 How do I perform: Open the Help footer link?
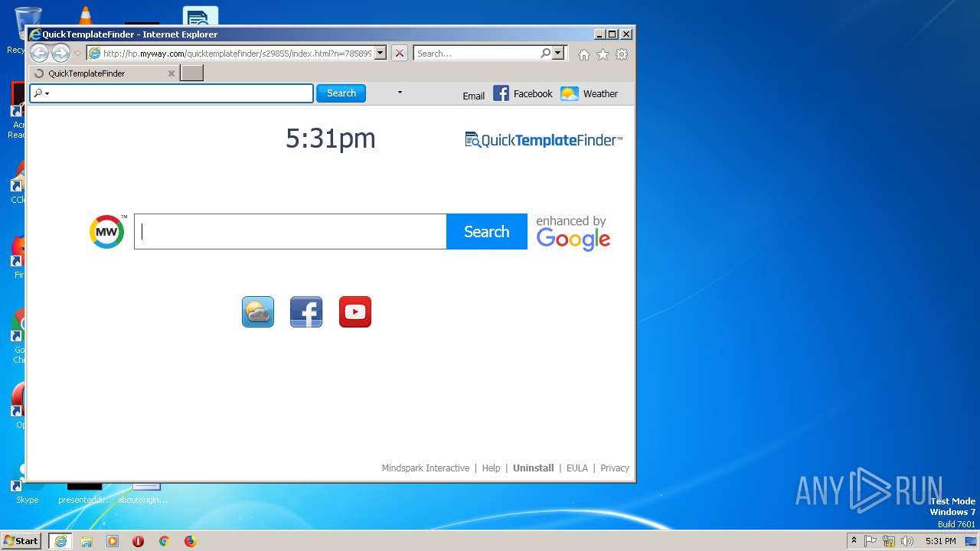[491, 468]
